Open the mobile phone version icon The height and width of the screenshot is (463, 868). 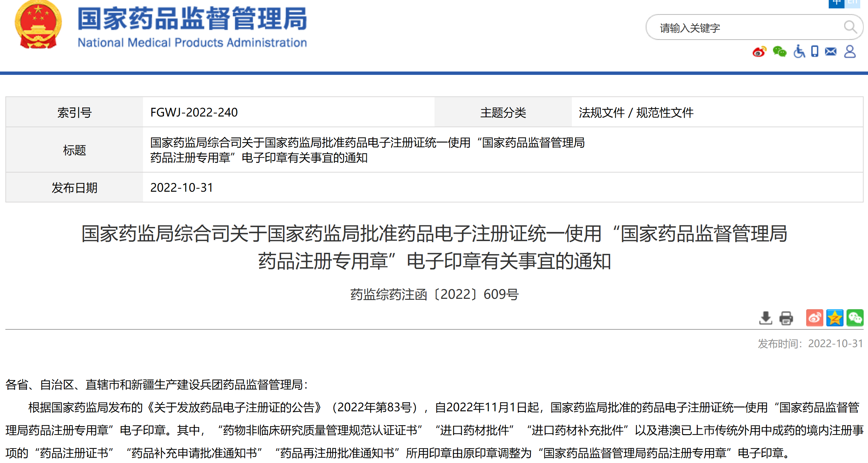tap(815, 52)
